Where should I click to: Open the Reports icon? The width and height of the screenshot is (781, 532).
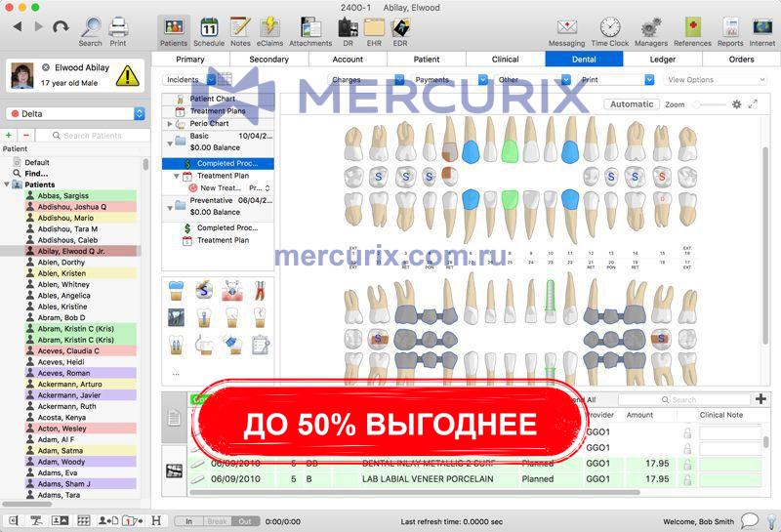click(730, 31)
